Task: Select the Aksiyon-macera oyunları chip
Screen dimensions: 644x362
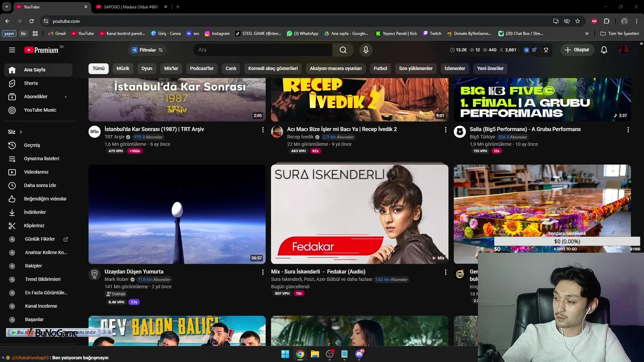Action: coord(336,68)
